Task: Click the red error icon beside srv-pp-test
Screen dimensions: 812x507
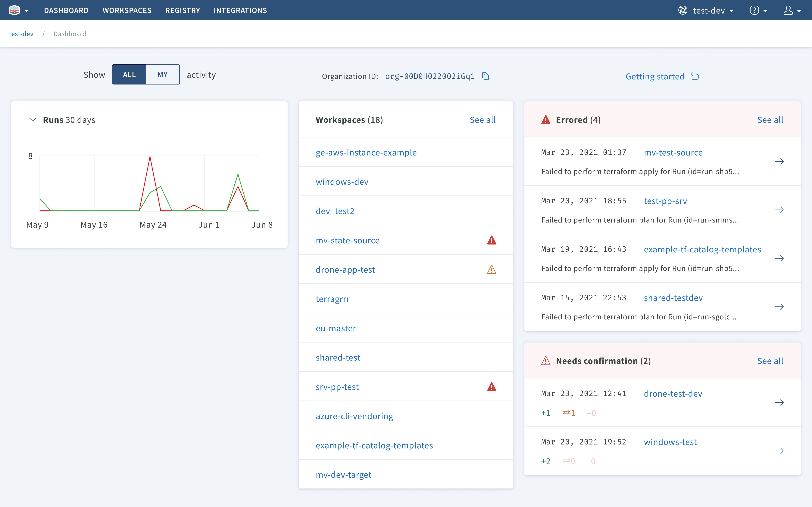Action: click(x=491, y=387)
